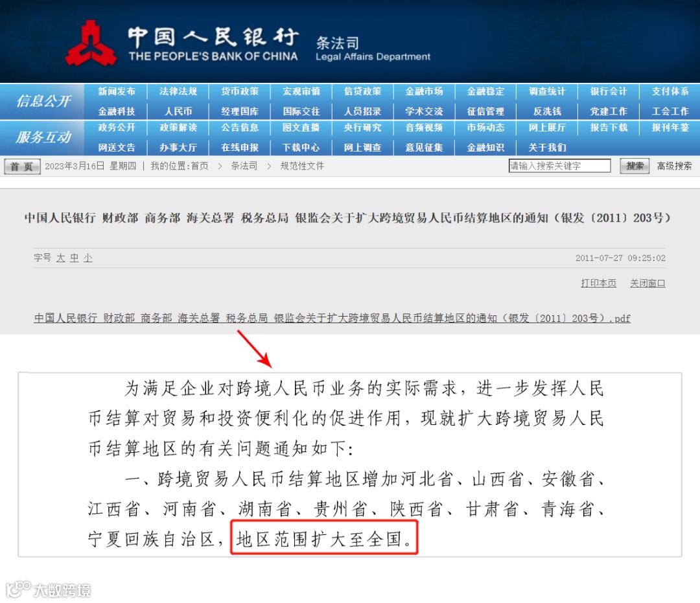Go to 公告信息 page

point(240,128)
